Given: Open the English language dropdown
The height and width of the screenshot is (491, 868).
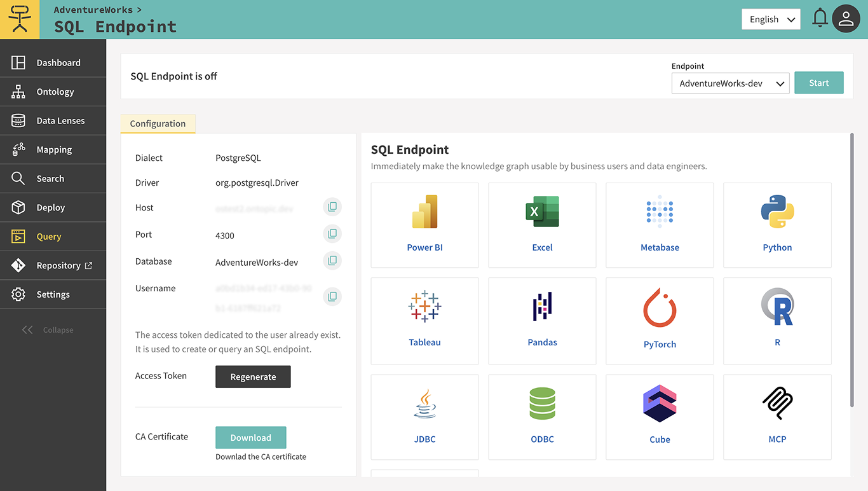Looking at the screenshot, I should click(x=771, y=19).
